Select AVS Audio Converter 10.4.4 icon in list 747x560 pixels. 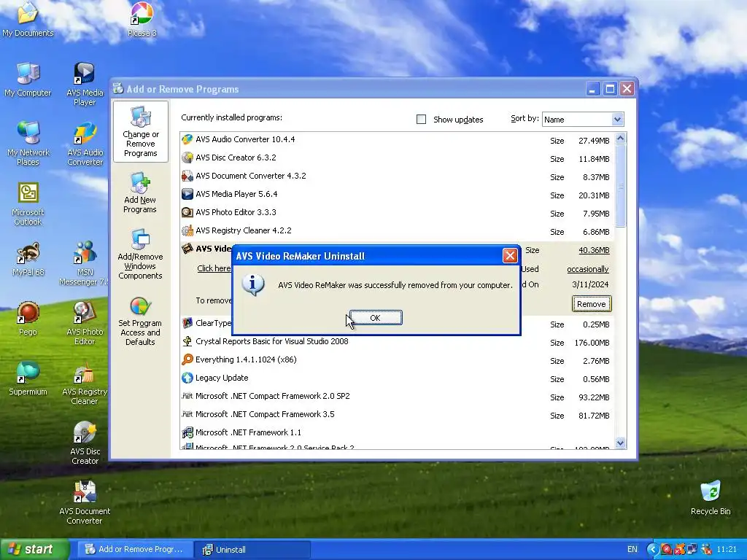(x=187, y=139)
